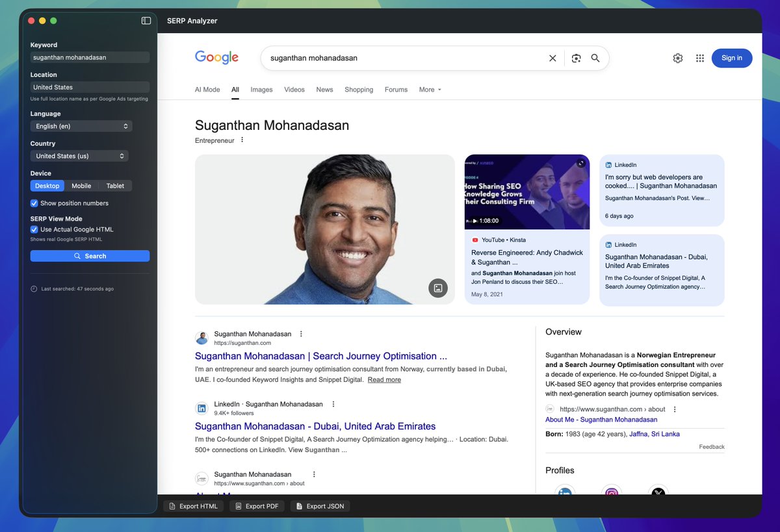Select the All results tab
Viewport: 780px width, 532px height.
coord(235,90)
